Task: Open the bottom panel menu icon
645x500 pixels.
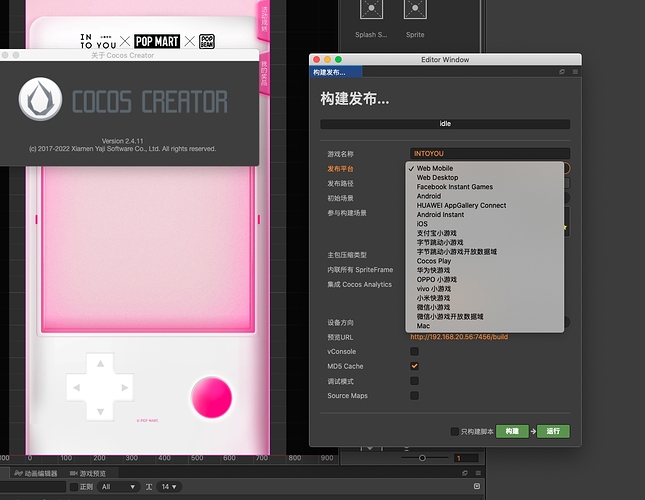Action: click(x=478, y=473)
